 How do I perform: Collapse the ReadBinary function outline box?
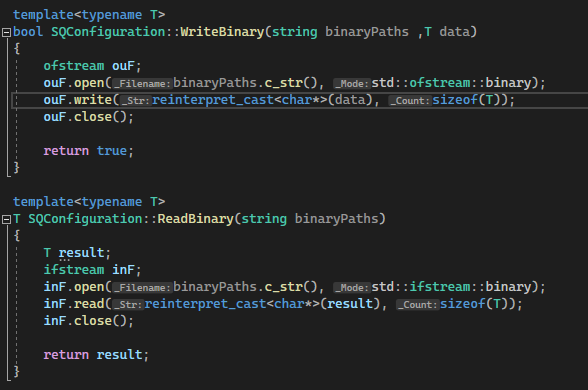coord(6,219)
